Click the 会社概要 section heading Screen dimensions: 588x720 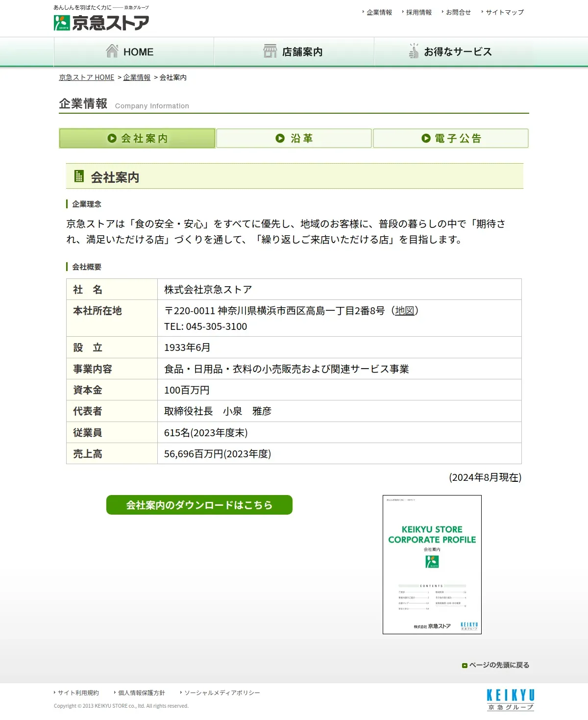(87, 267)
